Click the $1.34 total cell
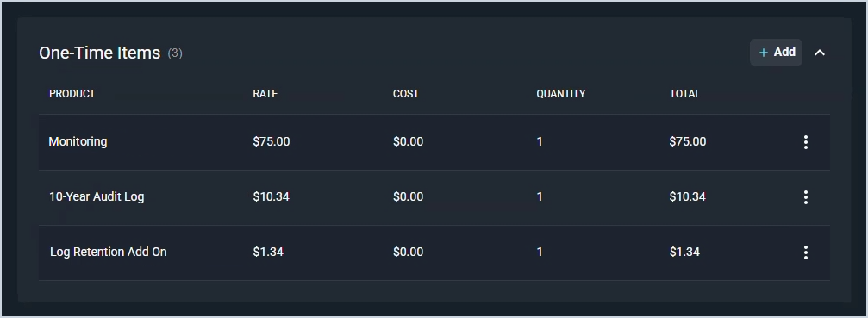This screenshot has width=868, height=318. 684,253
